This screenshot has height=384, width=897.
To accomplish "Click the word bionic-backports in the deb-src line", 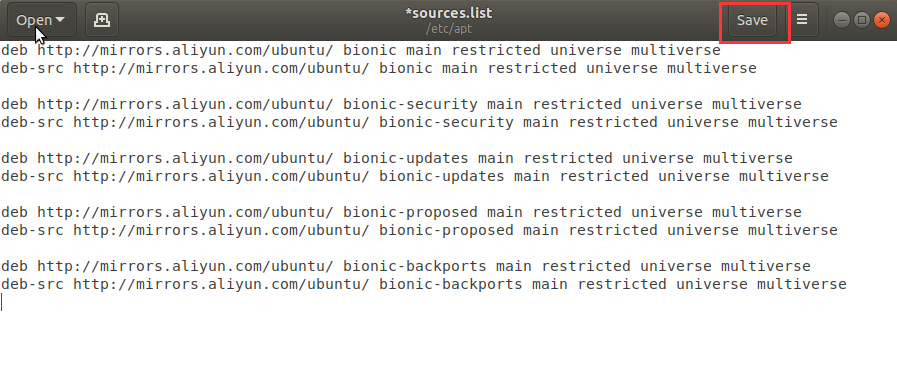I will click(451, 284).
